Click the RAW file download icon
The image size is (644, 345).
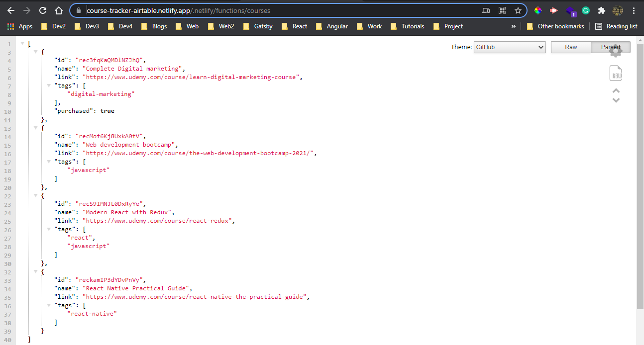click(x=616, y=73)
